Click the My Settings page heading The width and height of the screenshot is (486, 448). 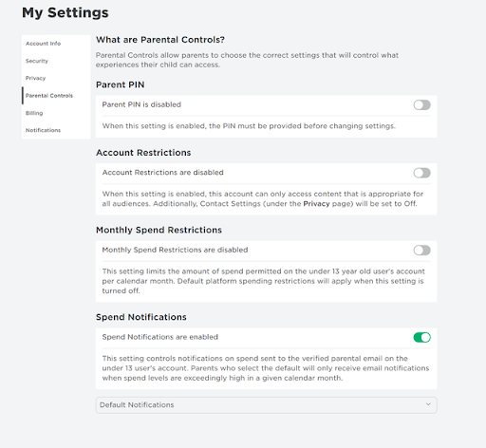(x=65, y=13)
